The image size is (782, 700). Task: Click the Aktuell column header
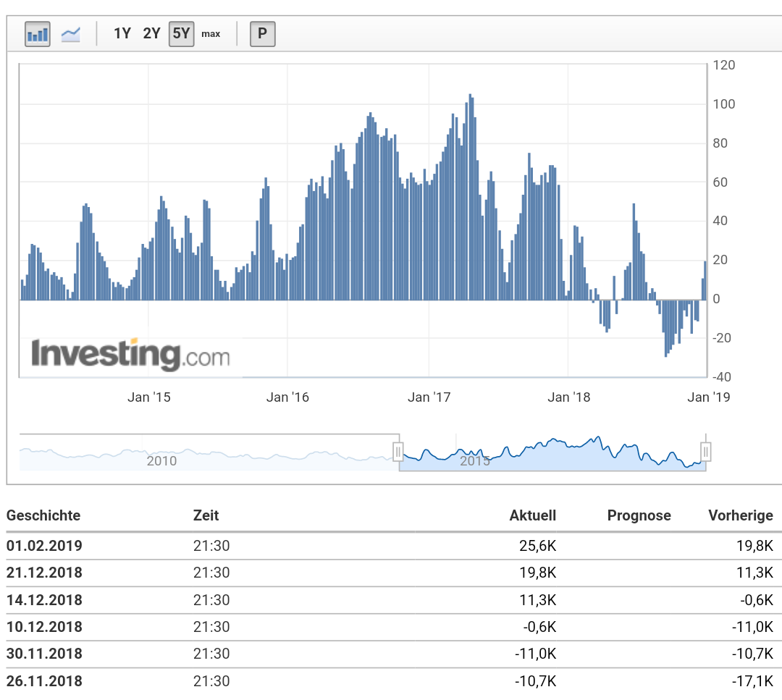[533, 515]
